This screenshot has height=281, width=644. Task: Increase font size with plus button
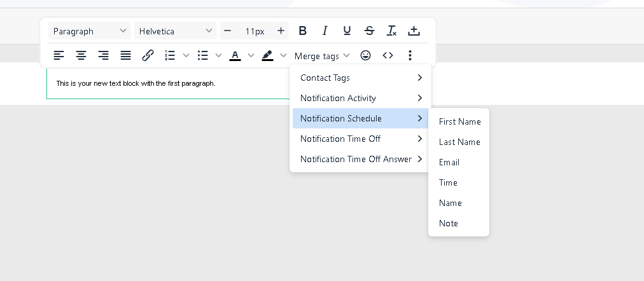tap(281, 31)
